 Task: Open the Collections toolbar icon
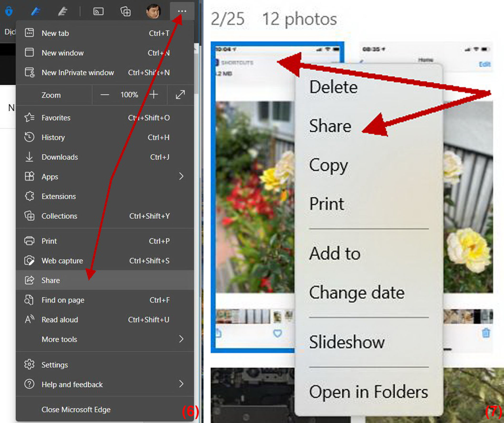[125, 12]
